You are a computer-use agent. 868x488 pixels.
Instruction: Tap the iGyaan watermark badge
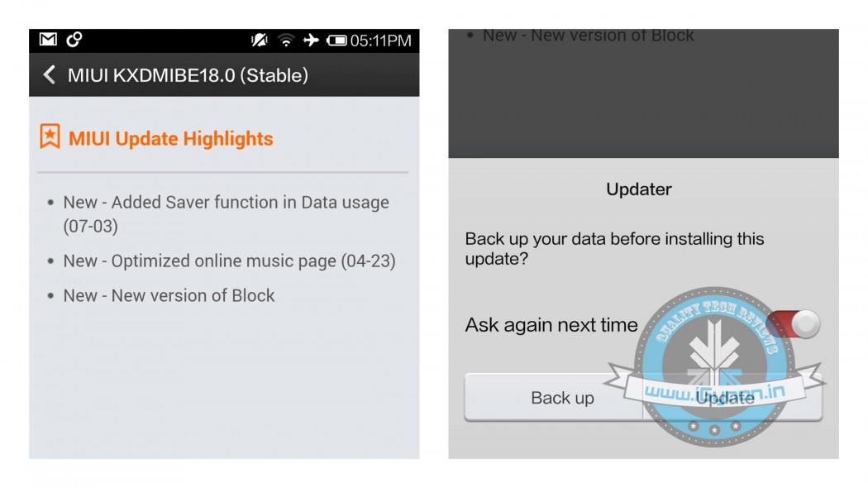[714, 366]
